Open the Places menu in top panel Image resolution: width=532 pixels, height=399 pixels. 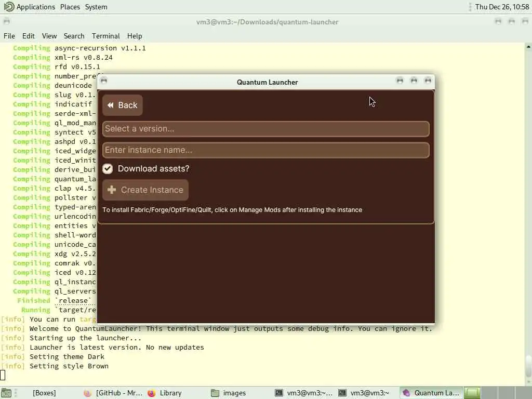coord(70,7)
